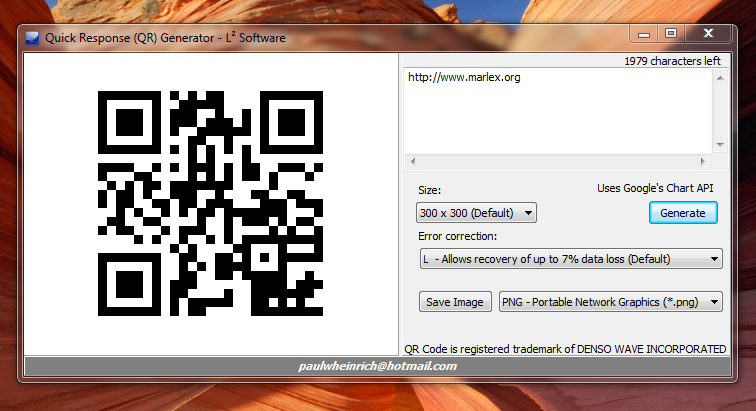Click the text box scroll down arrow
Viewport: 756px width, 411px height.
(720, 145)
